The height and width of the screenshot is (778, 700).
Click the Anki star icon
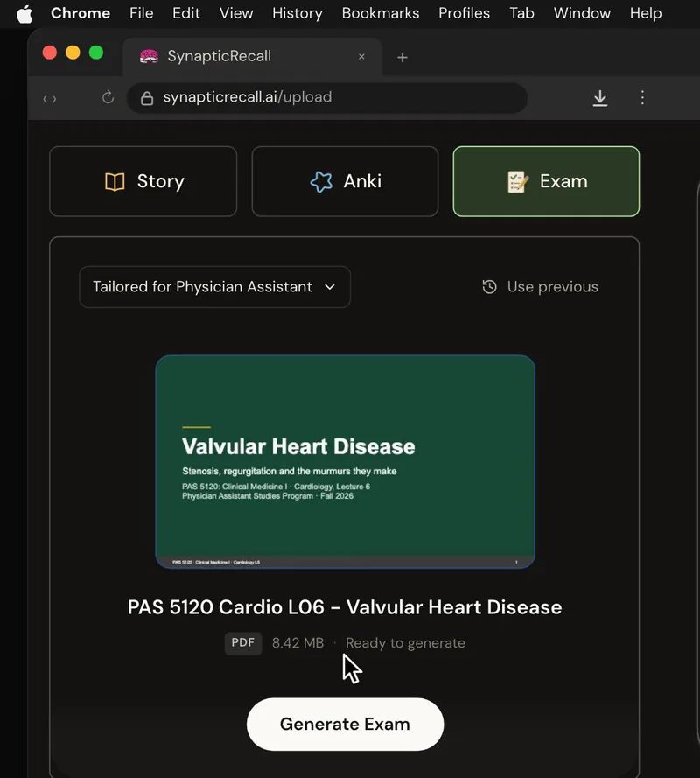pos(321,182)
